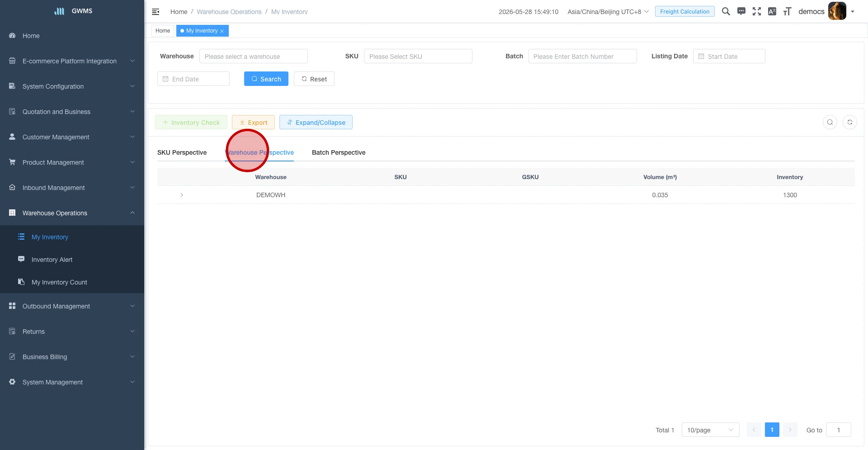Click the DEMOWH warehouse cell
Screen dimensions: 868x450
pyautogui.click(x=271, y=195)
